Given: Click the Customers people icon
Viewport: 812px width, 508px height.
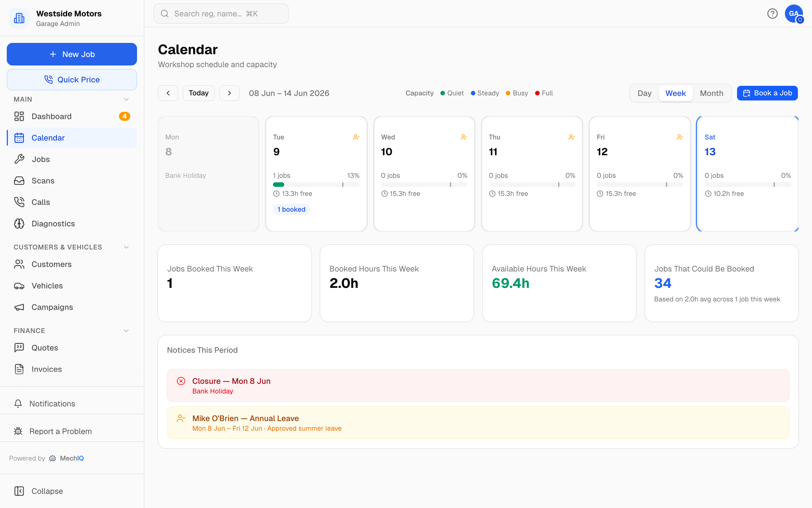Looking at the screenshot, I should tap(19, 264).
